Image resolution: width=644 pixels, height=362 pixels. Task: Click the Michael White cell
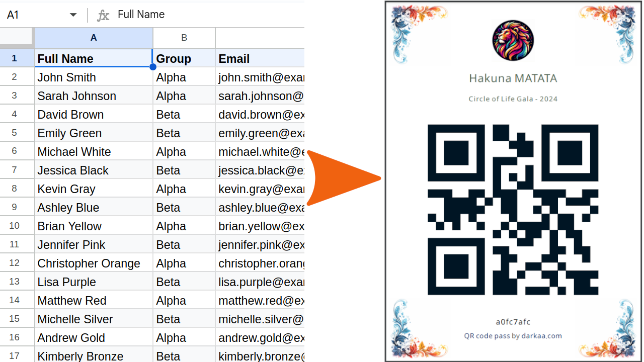coord(94,151)
